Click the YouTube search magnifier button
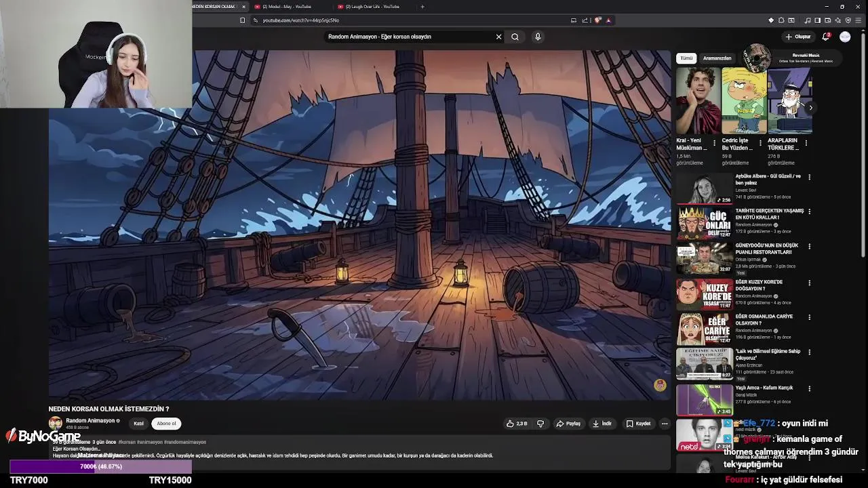Viewport: 868px width, 488px height. point(515,37)
